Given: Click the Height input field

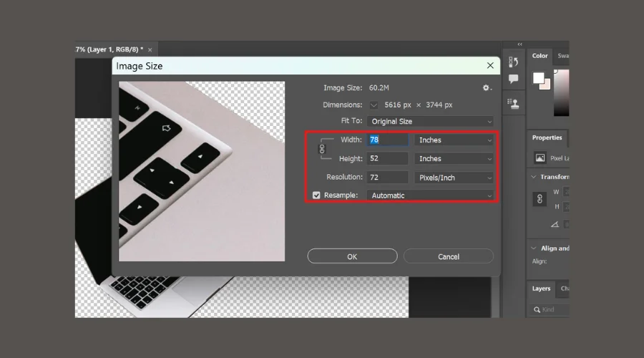Looking at the screenshot, I should pyautogui.click(x=388, y=159).
